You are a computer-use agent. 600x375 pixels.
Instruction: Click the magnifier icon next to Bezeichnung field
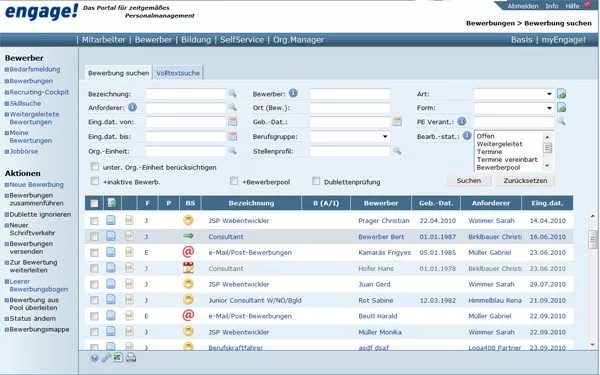[232, 94]
